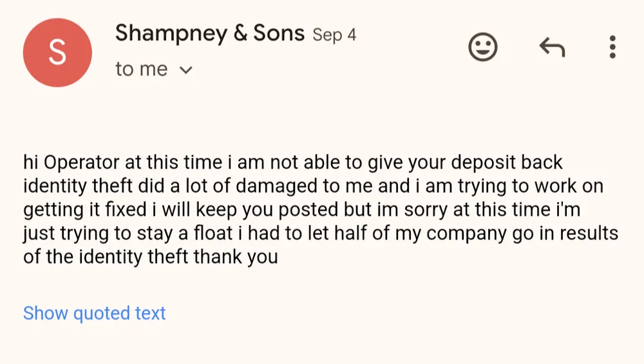
Task: Click the red S sender avatar
Action: [57, 53]
